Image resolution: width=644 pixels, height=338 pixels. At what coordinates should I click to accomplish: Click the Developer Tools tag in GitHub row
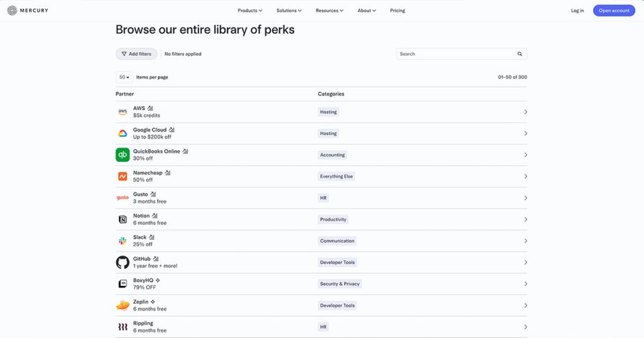(337, 262)
